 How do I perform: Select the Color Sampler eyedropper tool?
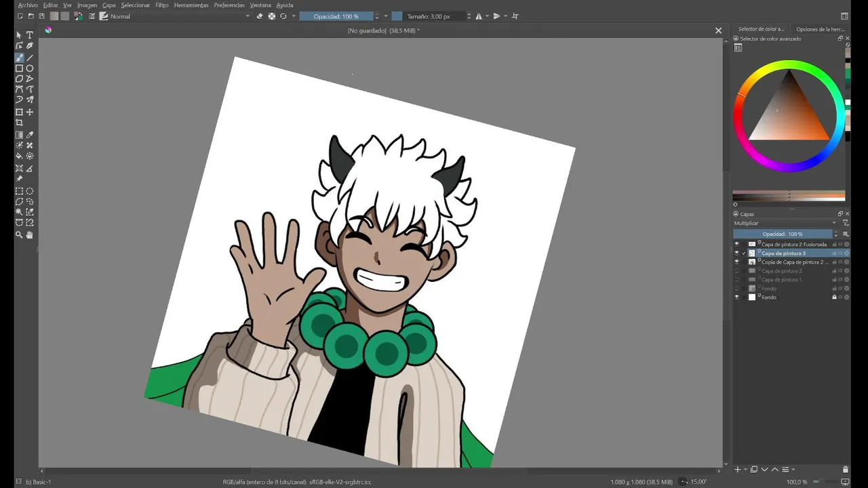(30, 135)
